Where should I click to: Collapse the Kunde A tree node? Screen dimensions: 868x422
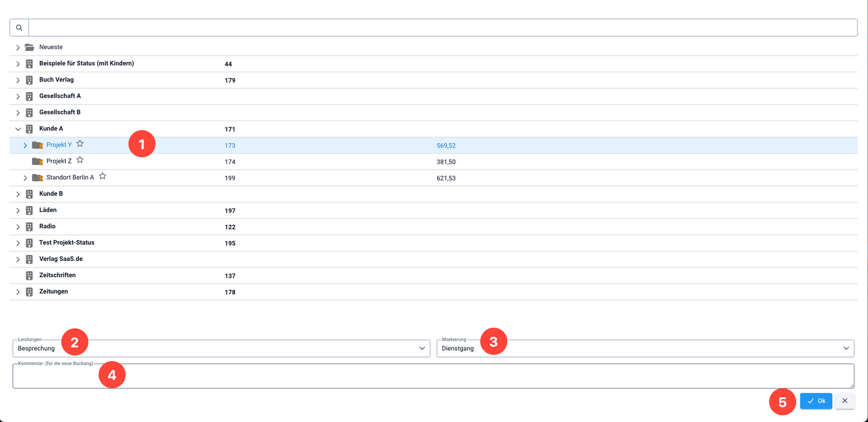tap(18, 129)
